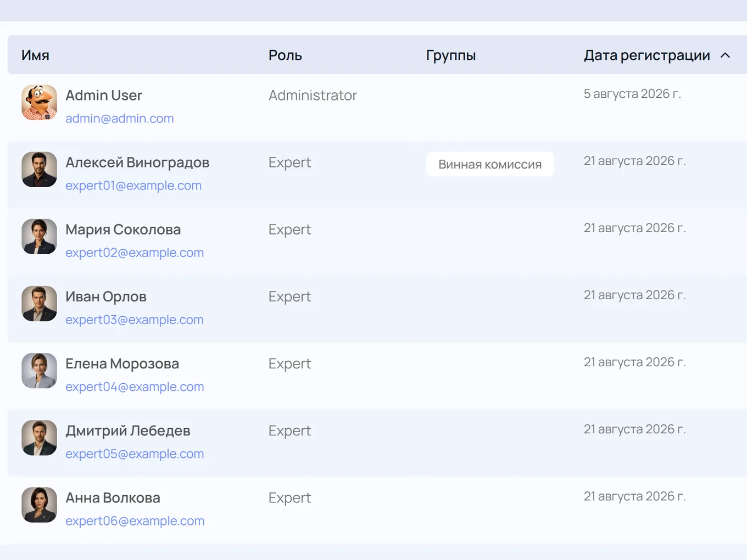Click email expert03@example.com
Screen dimensions: 747x560
135,320
